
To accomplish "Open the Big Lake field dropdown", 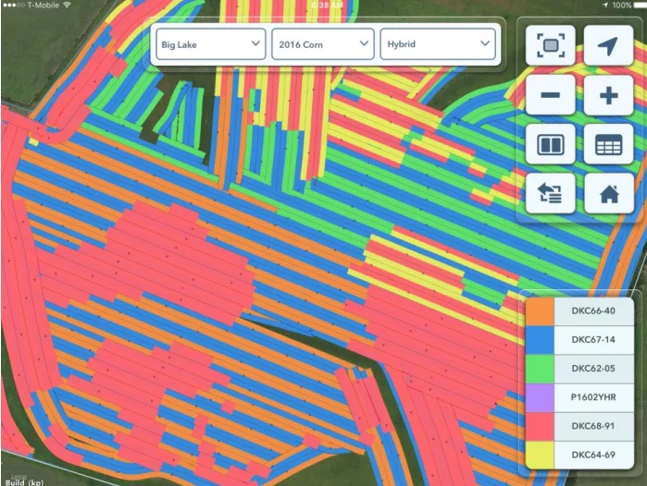I will 209,44.
